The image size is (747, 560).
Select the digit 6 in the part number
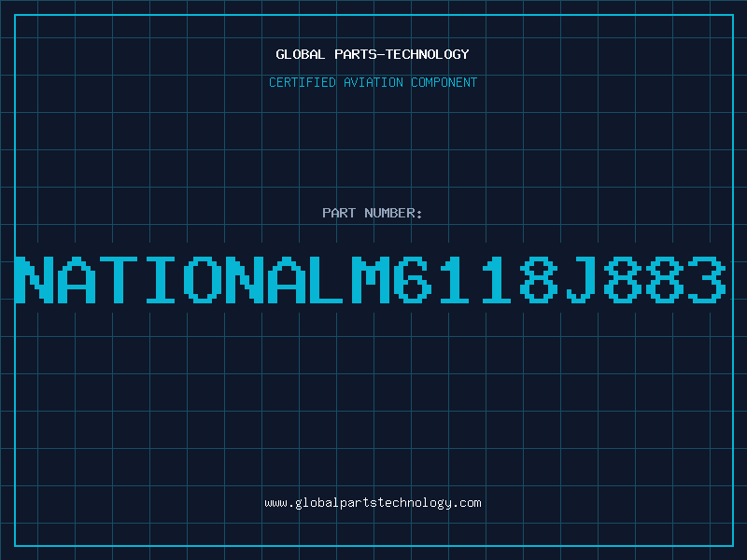tap(412, 279)
